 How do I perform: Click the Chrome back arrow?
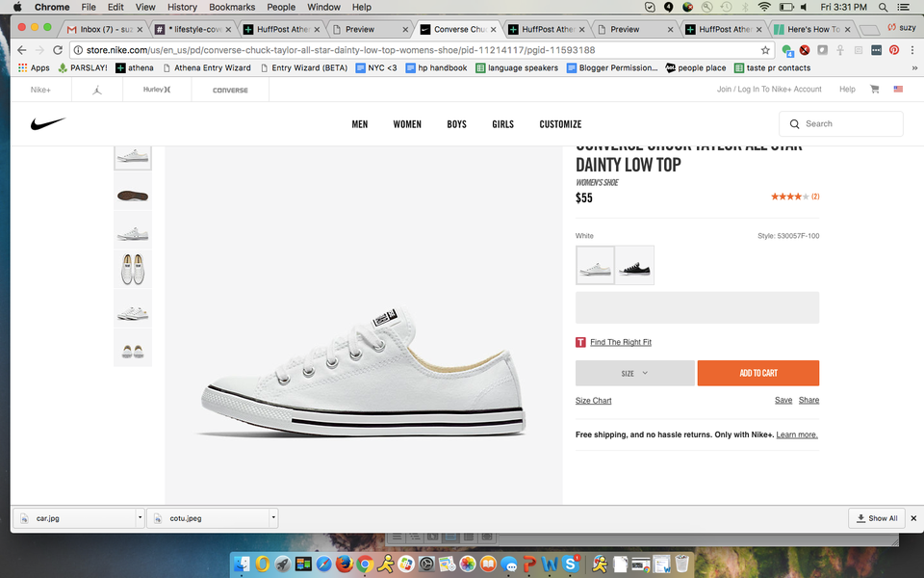click(22, 50)
